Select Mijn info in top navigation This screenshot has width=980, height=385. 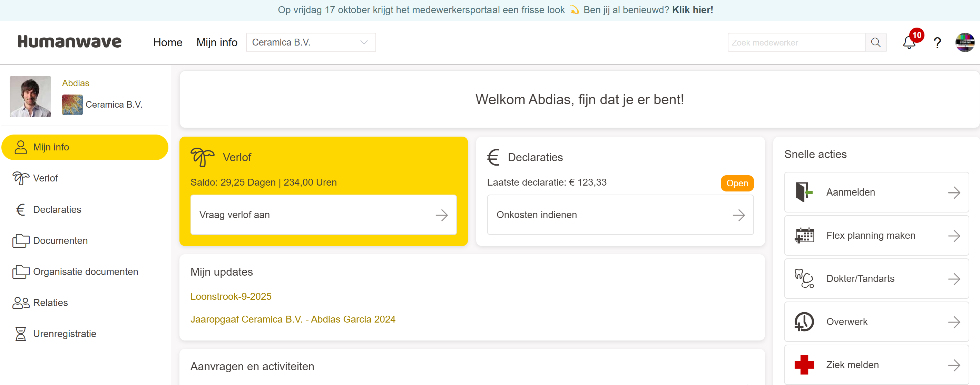216,43
